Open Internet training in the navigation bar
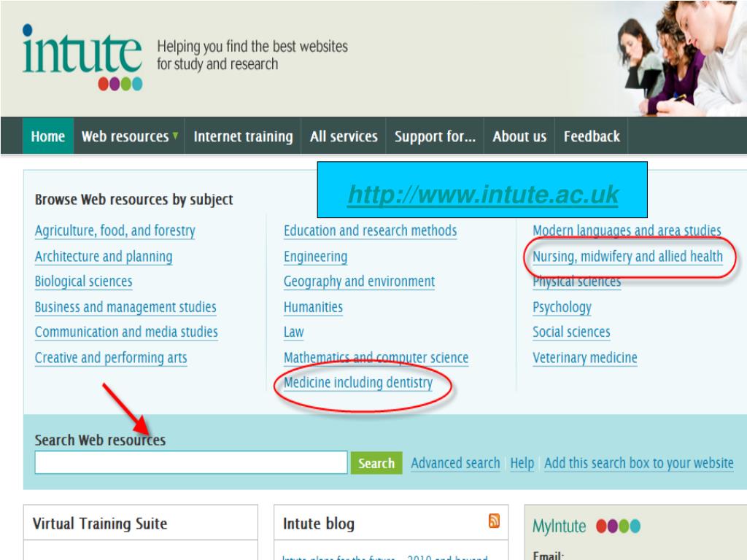Screen dimensions: 747x560 tap(243, 136)
